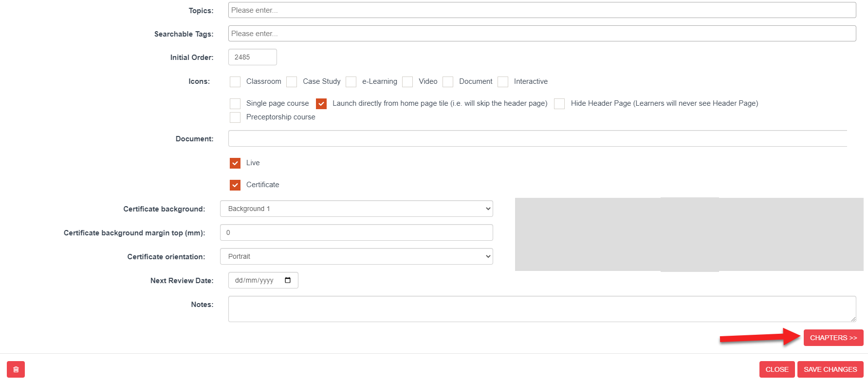
Task: Tick the Case Study checkbox
Action: tap(292, 82)
